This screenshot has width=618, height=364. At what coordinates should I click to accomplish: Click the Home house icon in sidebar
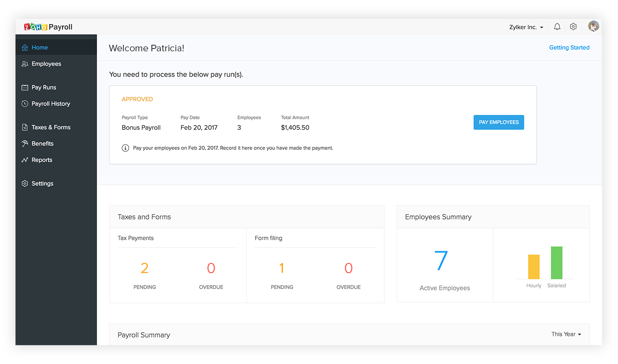(x=25, y=48)
